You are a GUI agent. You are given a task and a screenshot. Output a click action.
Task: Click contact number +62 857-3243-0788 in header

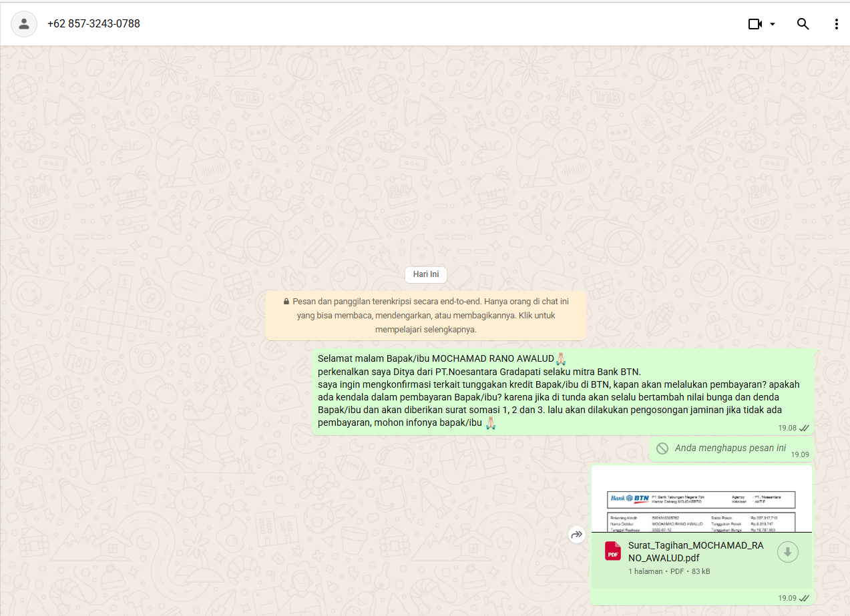[93, 24]
